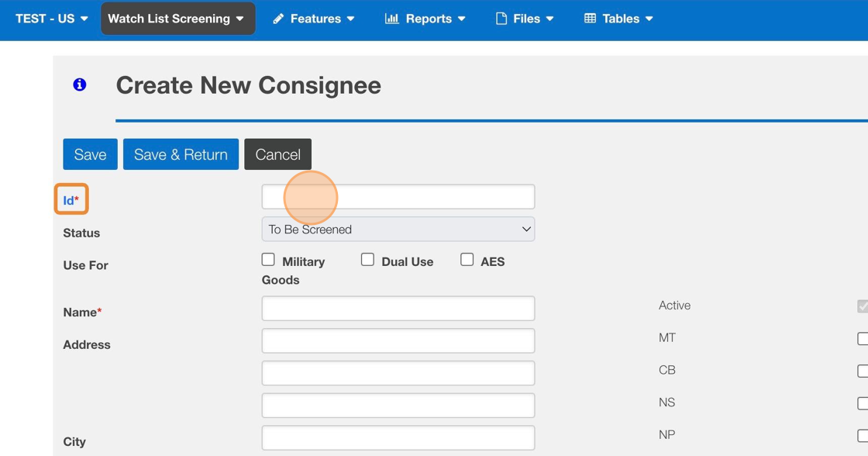This screenshot has height=456, width=868.
Task: Click the Features pencil icon
Action: 279,19
